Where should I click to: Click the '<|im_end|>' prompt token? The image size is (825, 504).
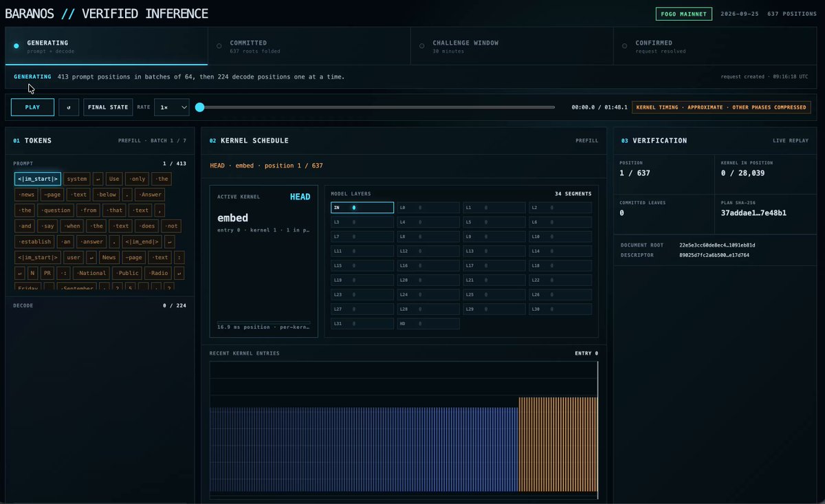tap(142, 242)
